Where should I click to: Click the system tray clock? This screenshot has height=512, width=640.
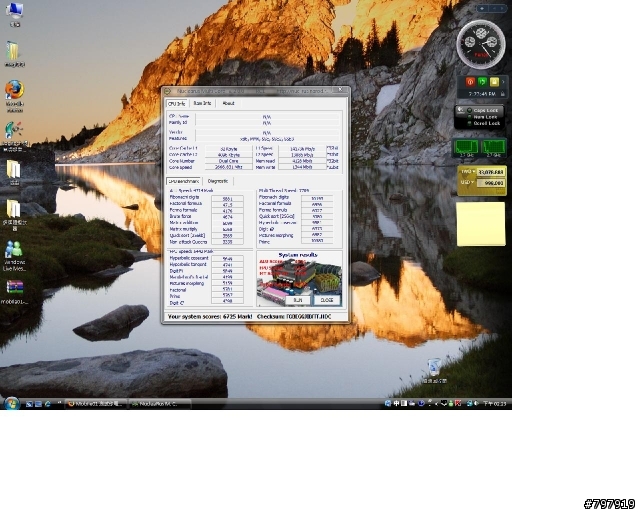(495, 403)
